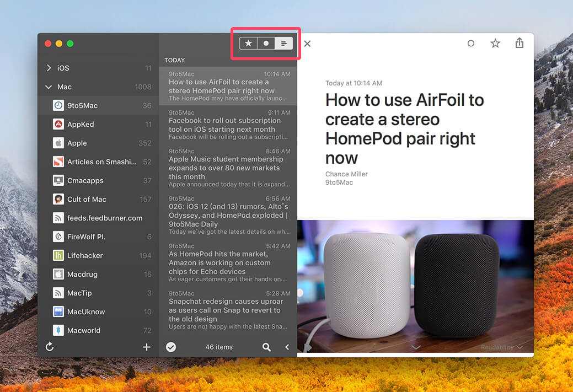
Task: Click the Cult of Mac feed icon
Action: (x=58, y=199)
